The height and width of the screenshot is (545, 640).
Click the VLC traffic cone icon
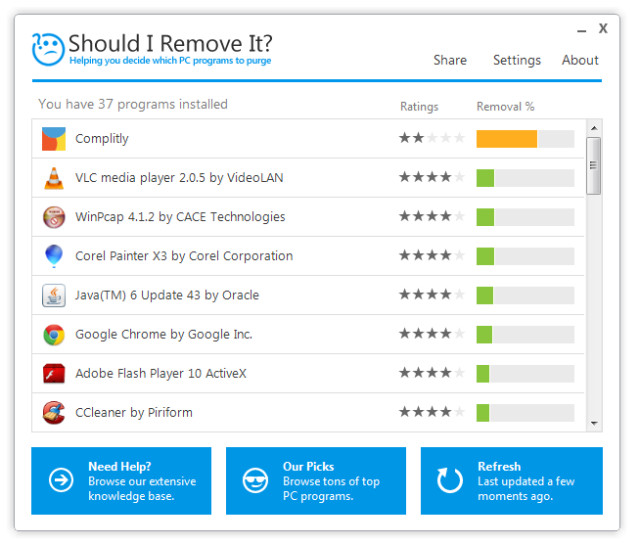(54, 178)
